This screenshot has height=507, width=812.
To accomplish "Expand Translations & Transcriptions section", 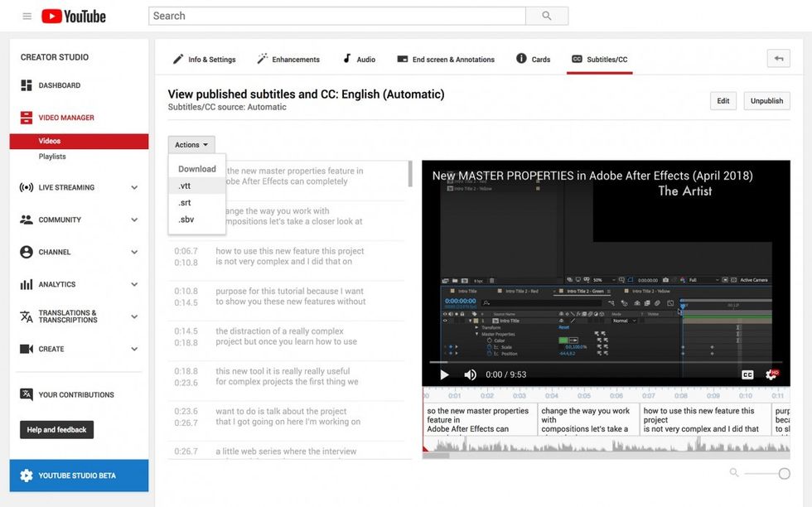I will (134, 316).
